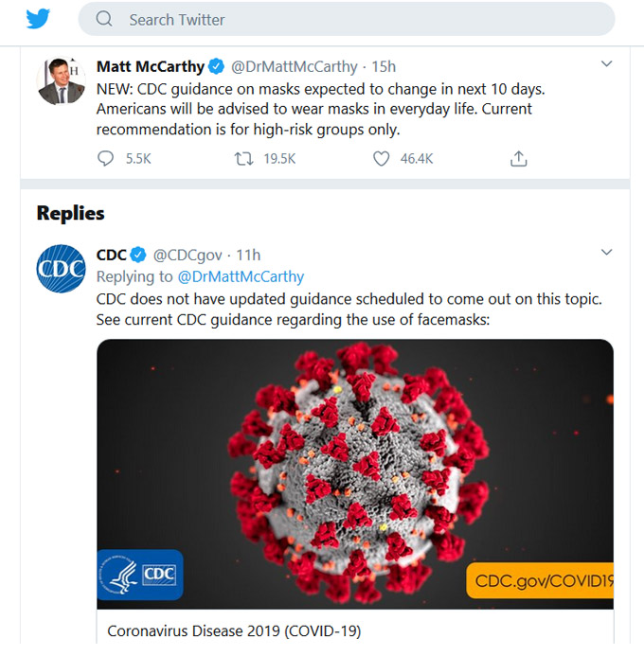Image resolution: width=644 pixels, height=656 pixels.
Task: Open the @CDCgov handle
Action: (x=188, y=255)
